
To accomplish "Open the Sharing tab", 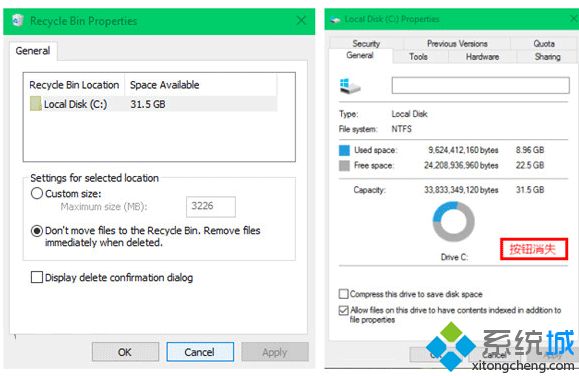I will point(548,57).
